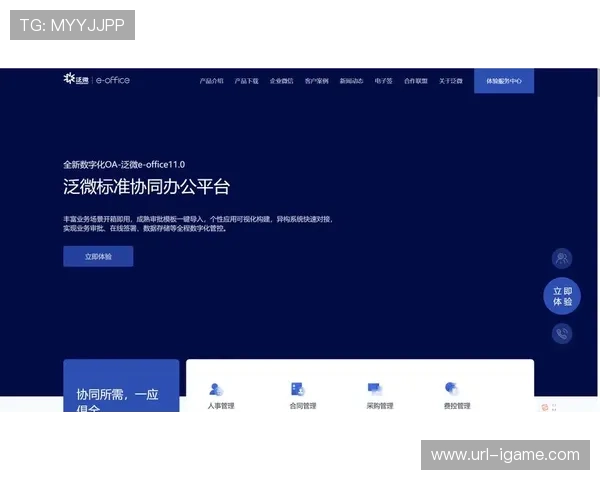Click the 人事管理 label
This screenshot has width=600, height=480.
tap(221, 406)
